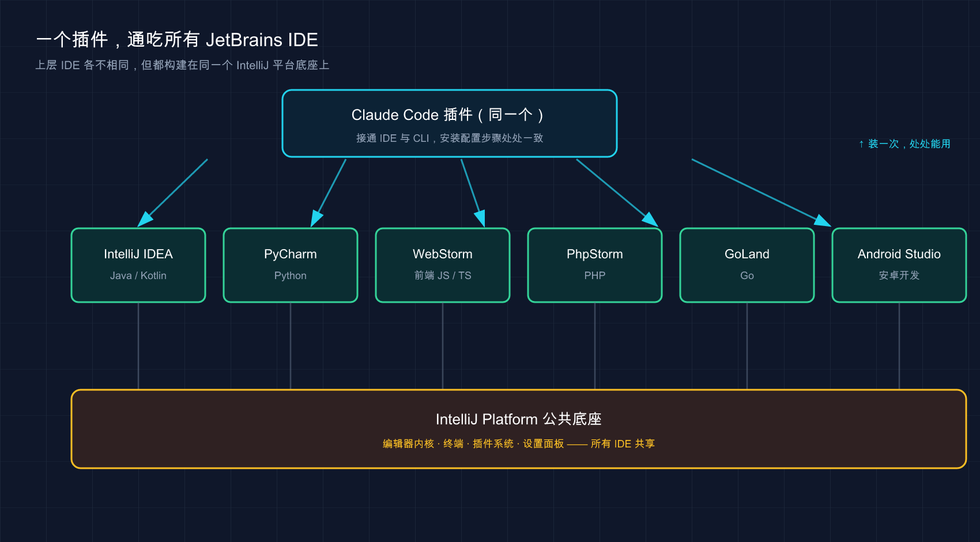Select the PyCharm card

tap(291, 265)
